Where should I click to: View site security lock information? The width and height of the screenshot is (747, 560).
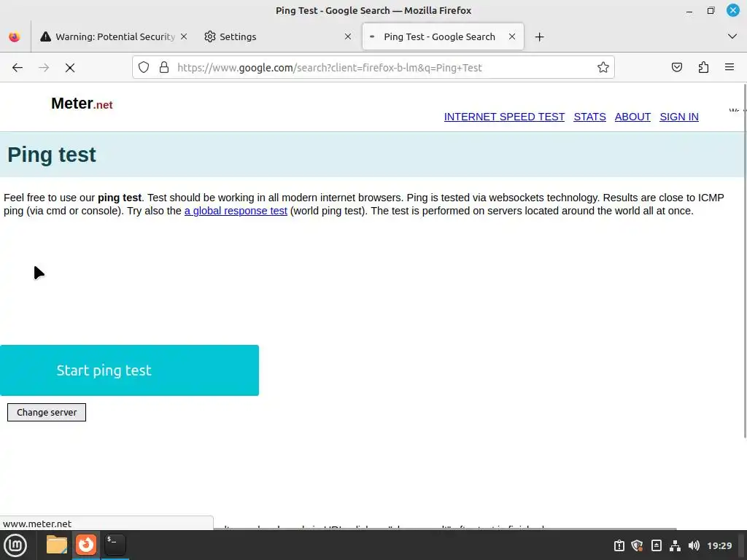(x=164, y=68)
